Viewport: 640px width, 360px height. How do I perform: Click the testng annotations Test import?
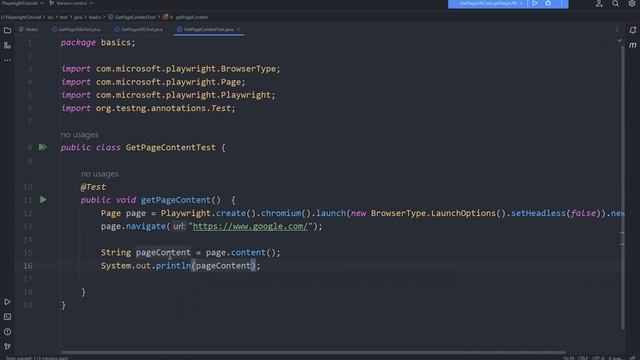[x=148, y=108]
